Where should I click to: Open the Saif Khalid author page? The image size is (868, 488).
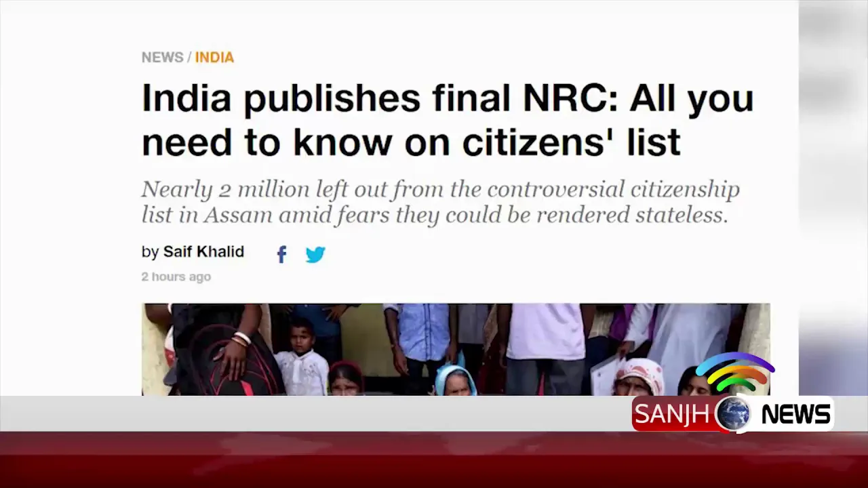[203, 251]
